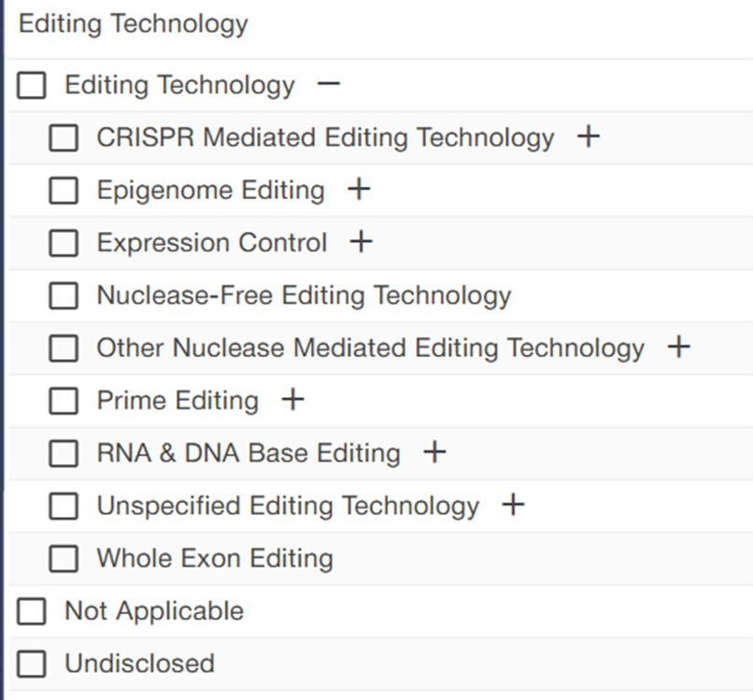Check the Whole Exon Editing checkbox
Viewport: 753px width, 700px height.
[x=64, y=559]
